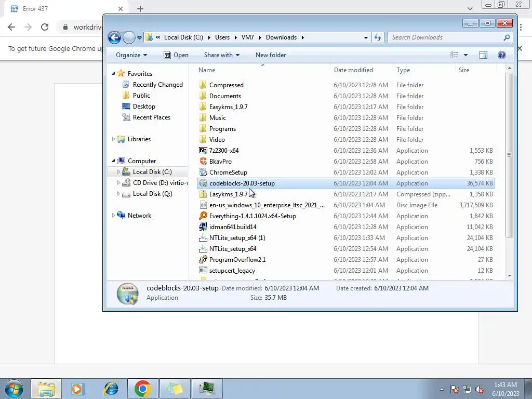Open Public folder in Favorites
This screenshot has height=399, width=532.
pos(141,96)
